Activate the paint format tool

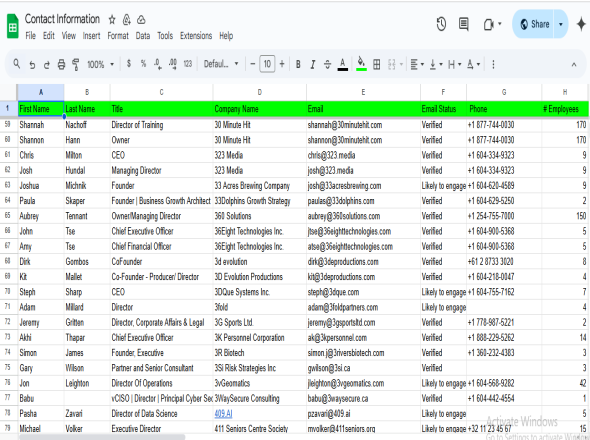point(76,64)
